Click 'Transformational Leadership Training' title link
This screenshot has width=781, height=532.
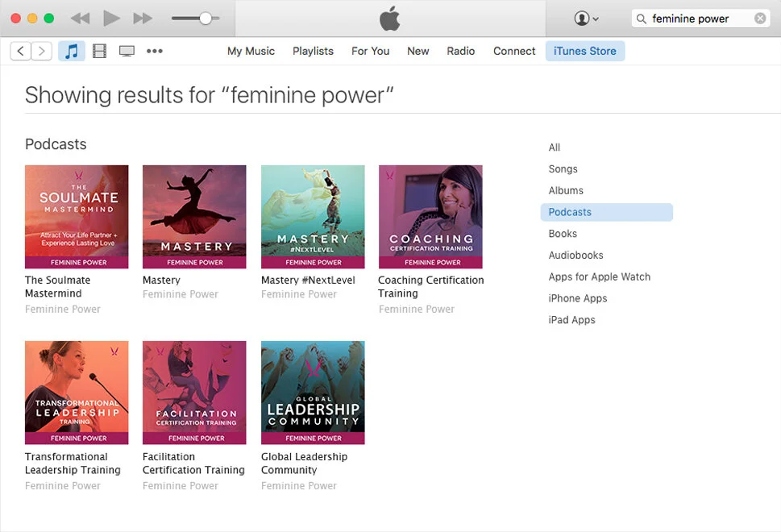pyautogui.click(x=73, y=463)
